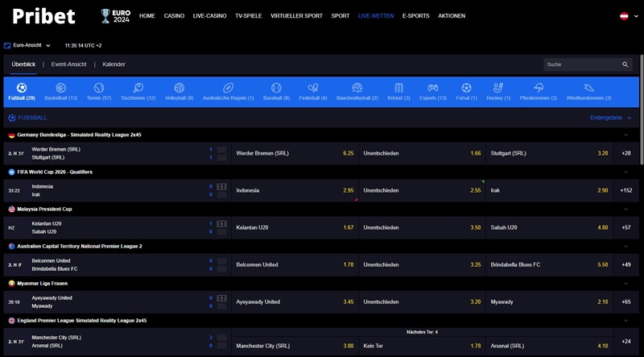Open pitch tracker icon for Kelantan U20 match
644x357 pixels.
pyautogui.click(x=222, y=224)
